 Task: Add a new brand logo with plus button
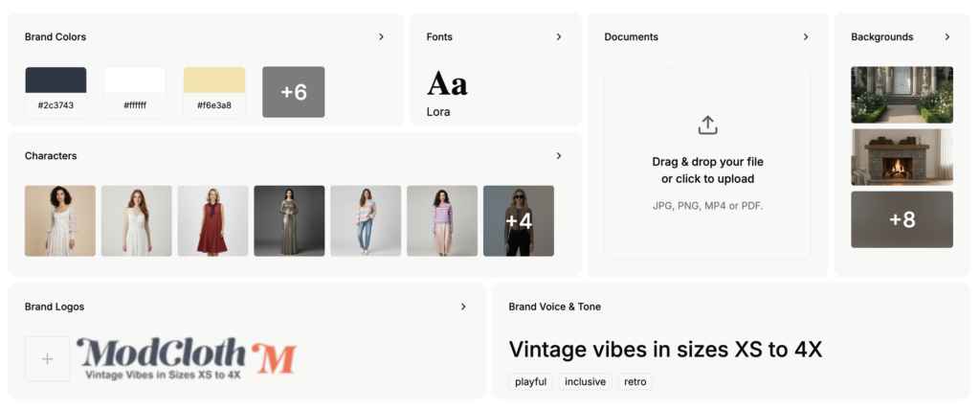(x=48, y=358)
